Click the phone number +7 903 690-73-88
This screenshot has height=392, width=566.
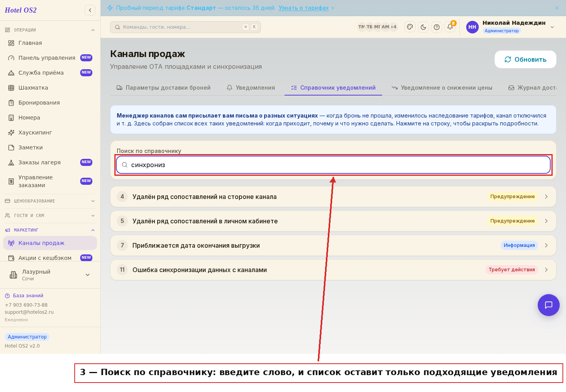26,305
